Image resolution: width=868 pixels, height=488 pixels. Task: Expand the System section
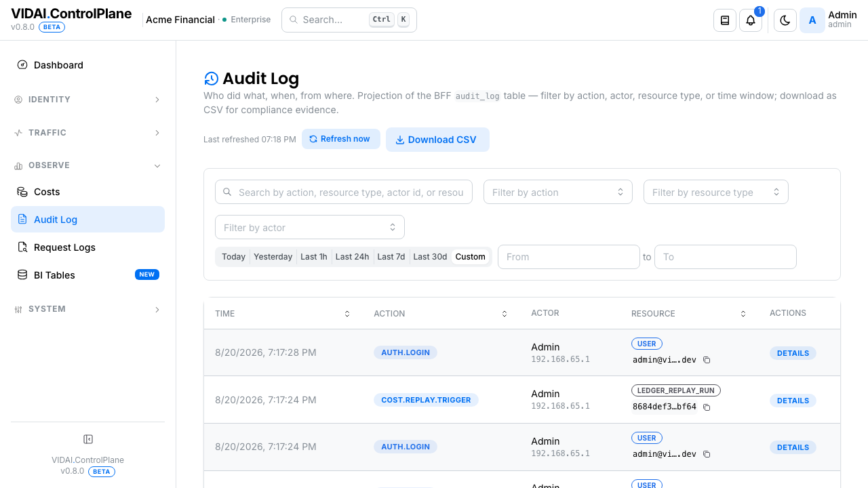click(x=87, y=309)
